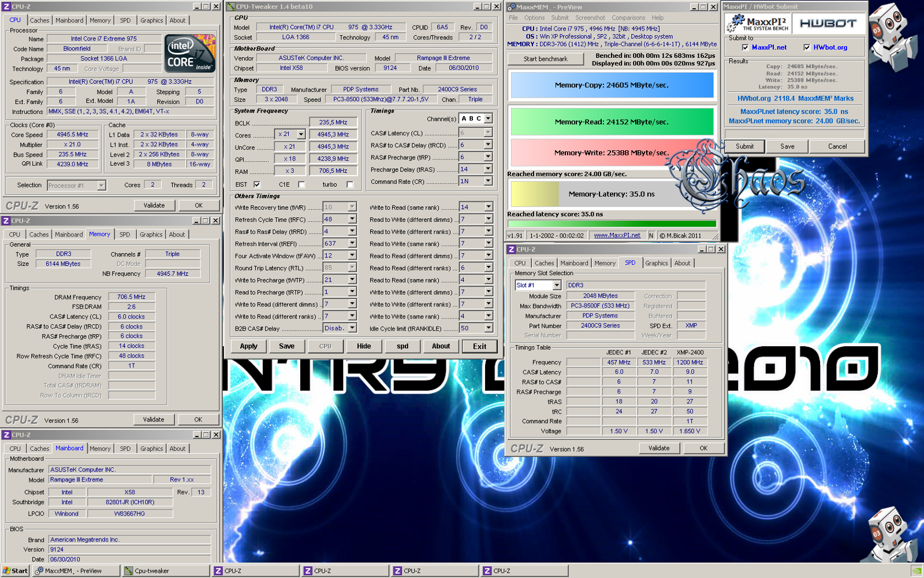The height and width of the screenshot is (578, 924).
Task: Open the Caches tab in CPU-Z SPD window
Action: pos(544,263)
